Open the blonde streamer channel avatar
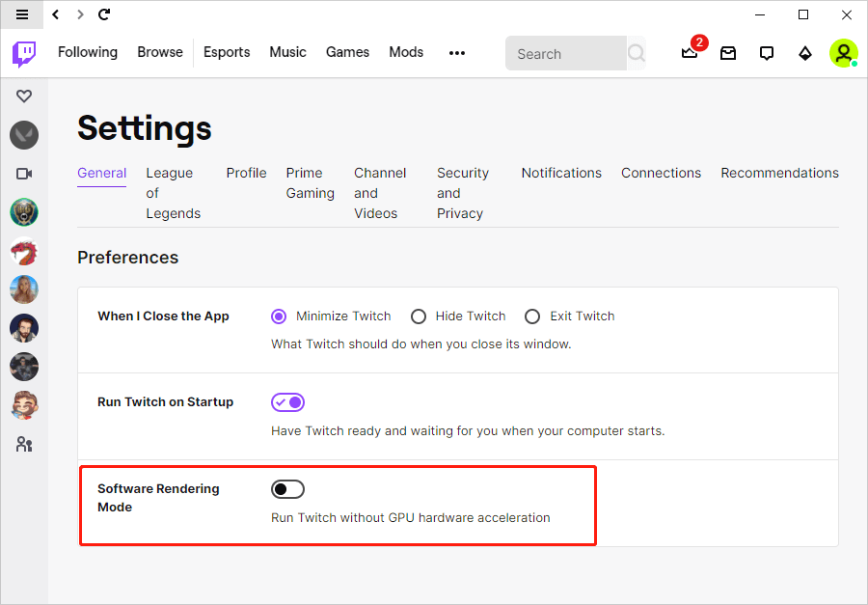Viewport: 868px width, 605px height. pyautogui.click(x=24, y=289)
